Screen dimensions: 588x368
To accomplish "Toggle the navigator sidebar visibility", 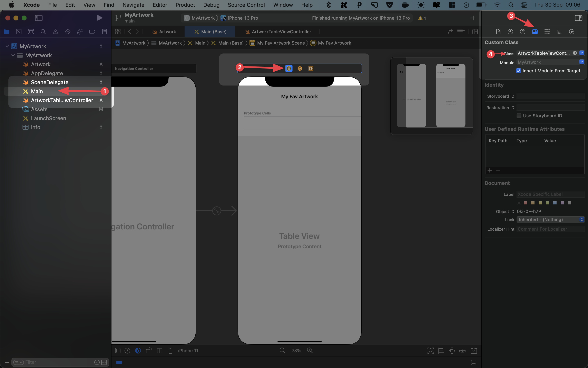I will (39, 18).
